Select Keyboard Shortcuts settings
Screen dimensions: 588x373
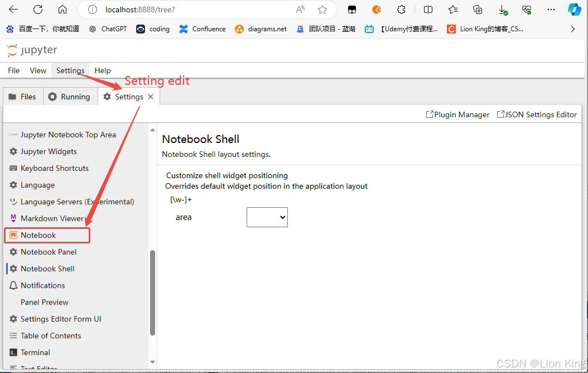[76, 168]
